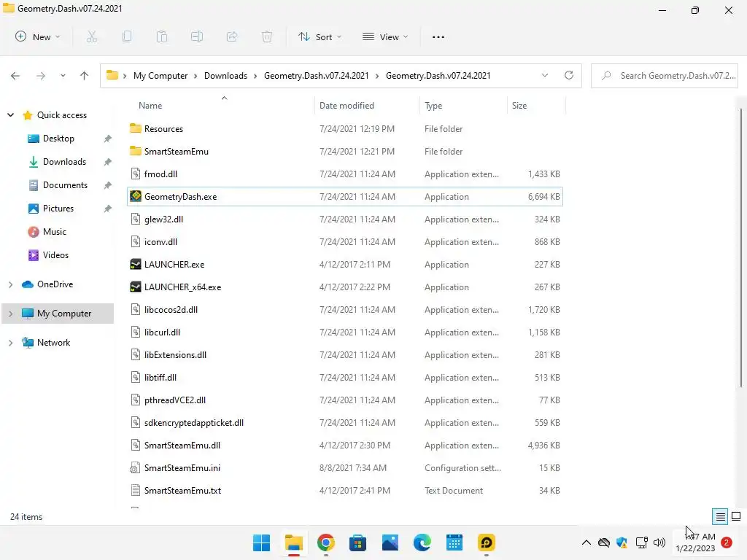Screen dimensions: 747x560
Task: Open Pictures in Quick access
Action: point(58,208)
